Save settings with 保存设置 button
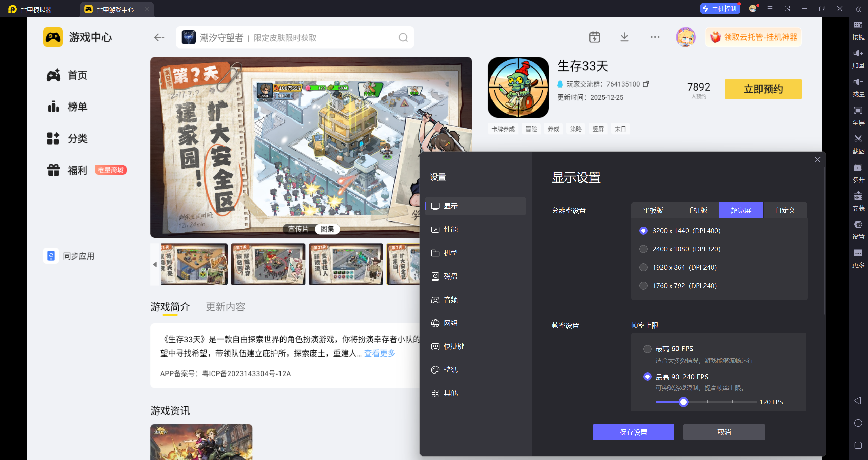 [633, 432]
